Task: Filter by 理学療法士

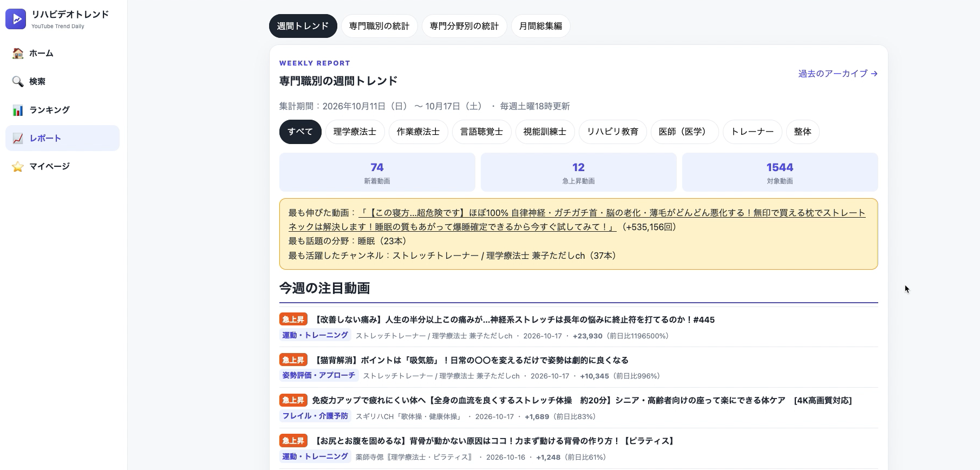Action: [355, 132]
